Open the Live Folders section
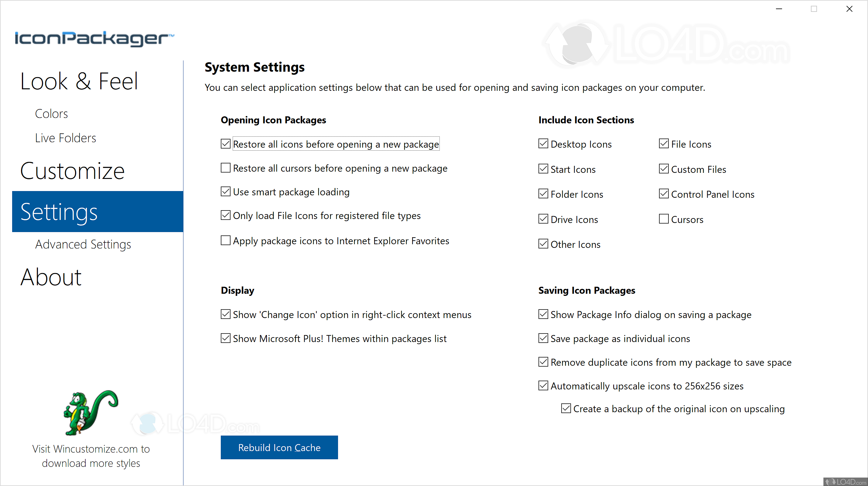Viewport: 868px width, 486px height. 65,138
